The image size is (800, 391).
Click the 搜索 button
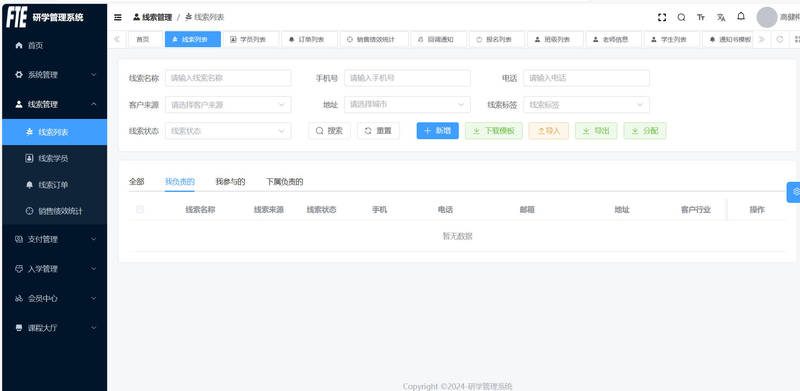point(329,131)
